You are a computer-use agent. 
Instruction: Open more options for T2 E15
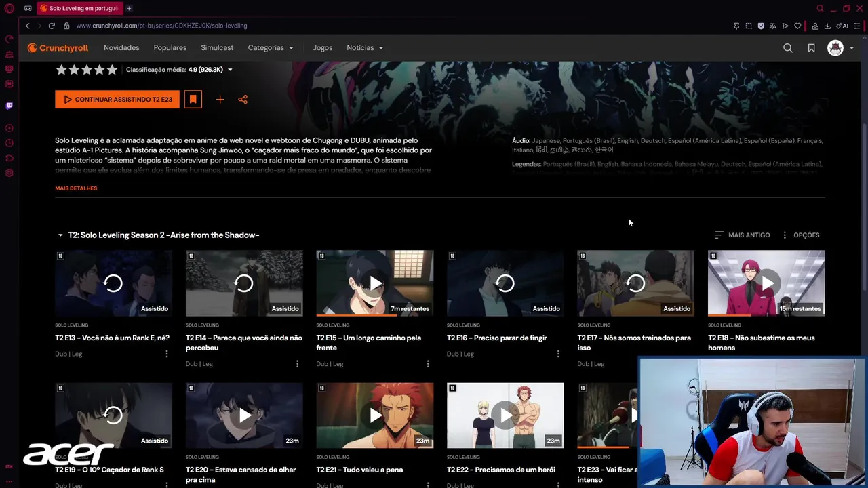[428, 364]
